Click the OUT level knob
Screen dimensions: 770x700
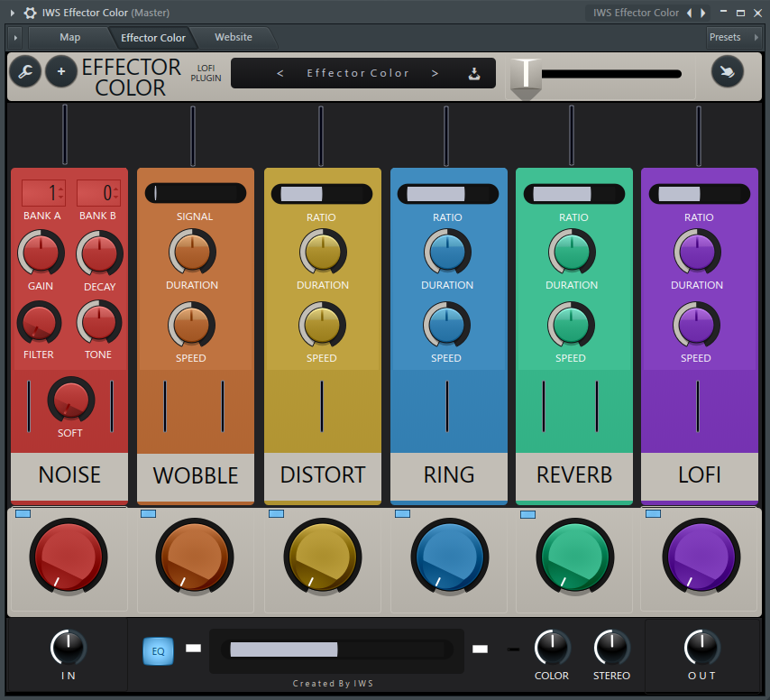[x=702, y=648]
